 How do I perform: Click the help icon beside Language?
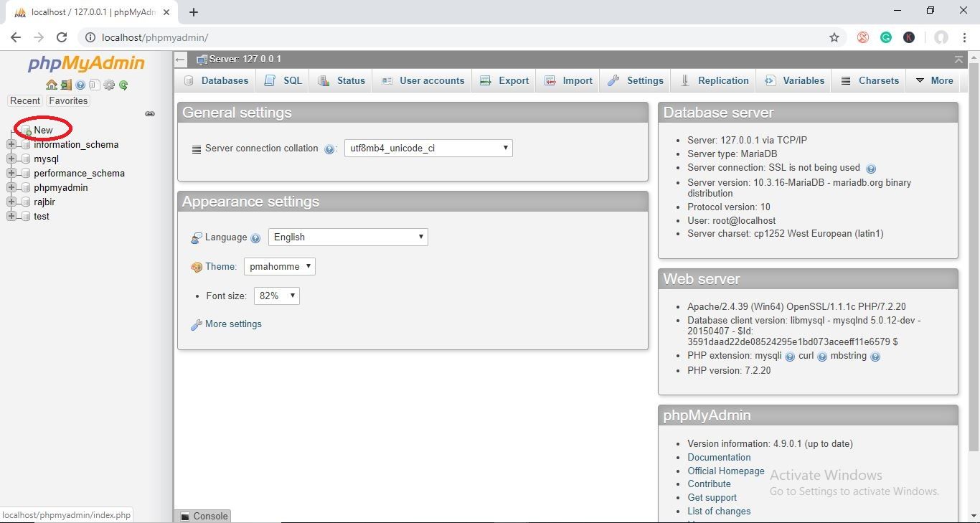click(255, 238)
